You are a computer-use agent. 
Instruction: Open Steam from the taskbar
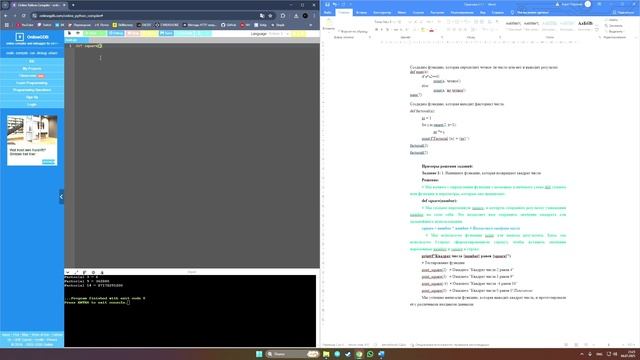click(x=348, y=354)
